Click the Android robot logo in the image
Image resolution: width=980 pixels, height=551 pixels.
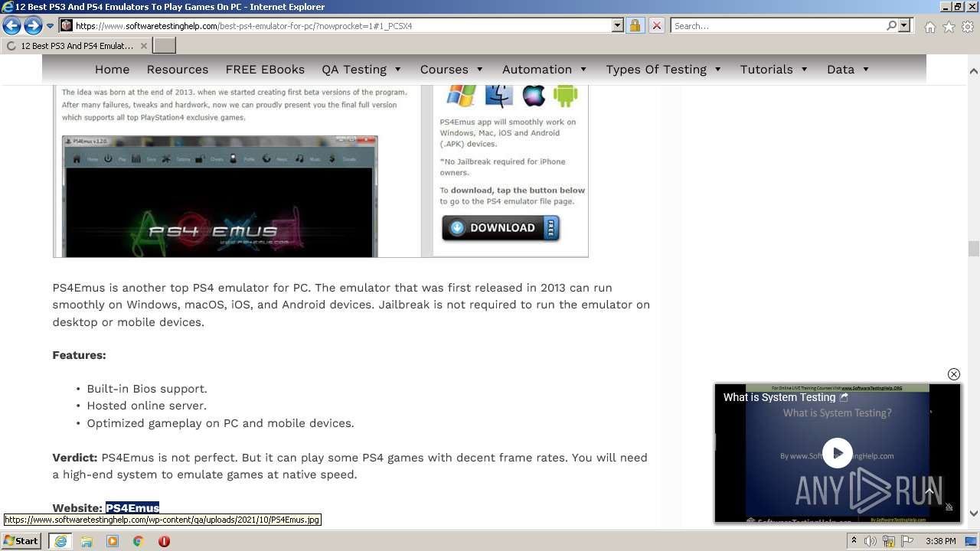click(565, 96)
